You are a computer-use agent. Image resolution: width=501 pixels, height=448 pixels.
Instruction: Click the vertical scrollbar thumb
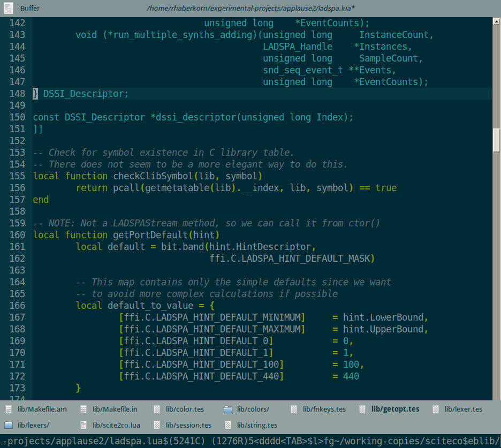click(x=496, y=141)
